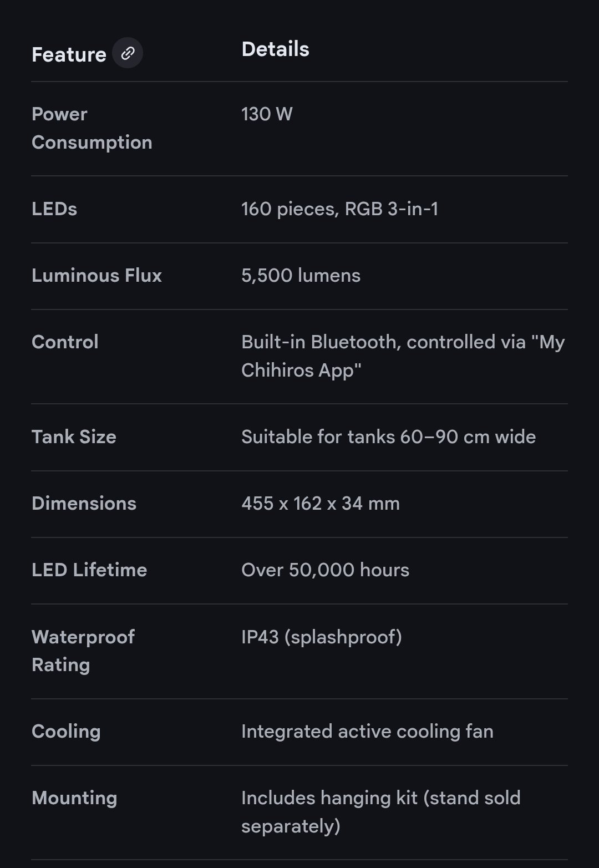Image resolution: width=599 pixels, height=868 pixels.
Task: Click the Luminous Flux label
Action: point(97,276)
